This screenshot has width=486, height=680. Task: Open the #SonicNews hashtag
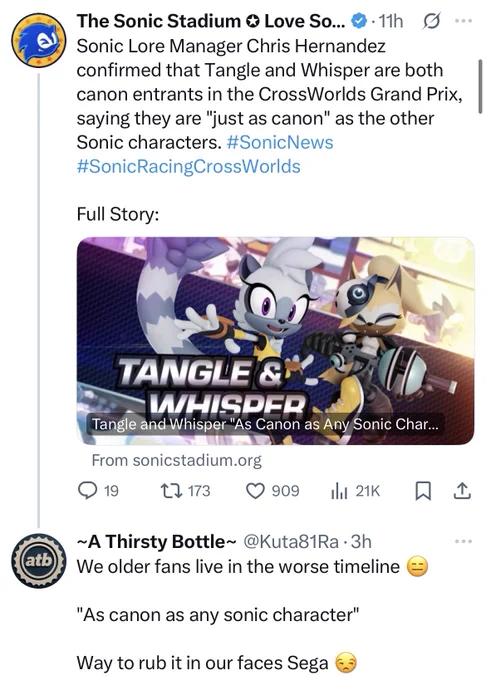tap(280, 142)
